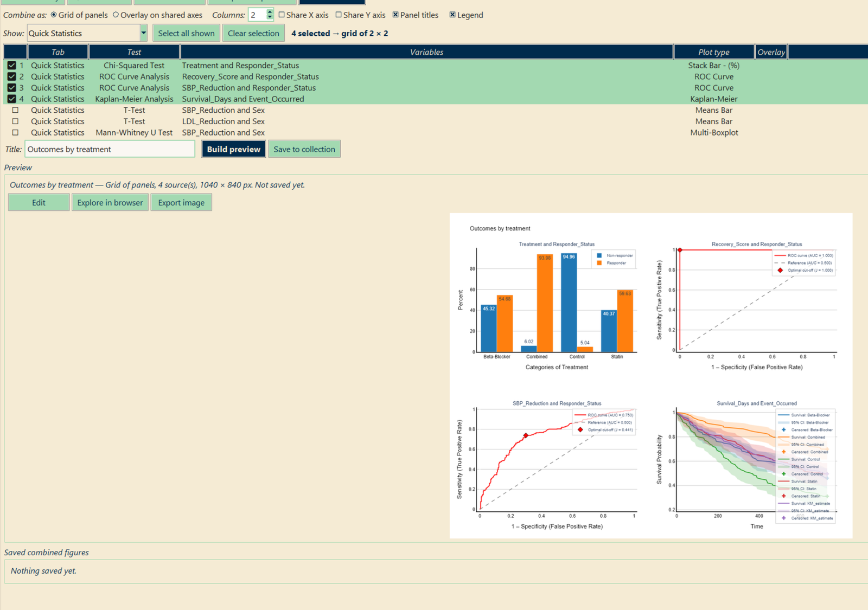Click Select all shown button
This screenshot has width=868, height=610.
click(x=186, y=33)
